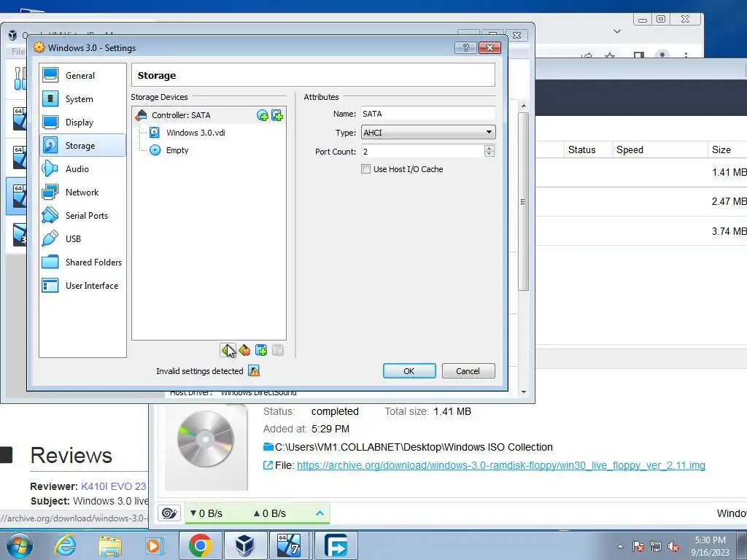Add hard disk to SATA controller
747x560 pixels.
tap(277, 115)
